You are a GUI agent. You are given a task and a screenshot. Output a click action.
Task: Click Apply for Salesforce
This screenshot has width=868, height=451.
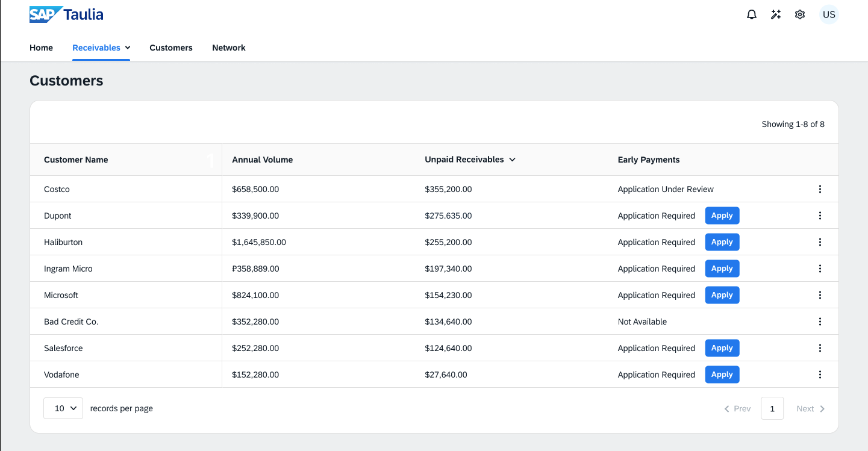[722, 348]
